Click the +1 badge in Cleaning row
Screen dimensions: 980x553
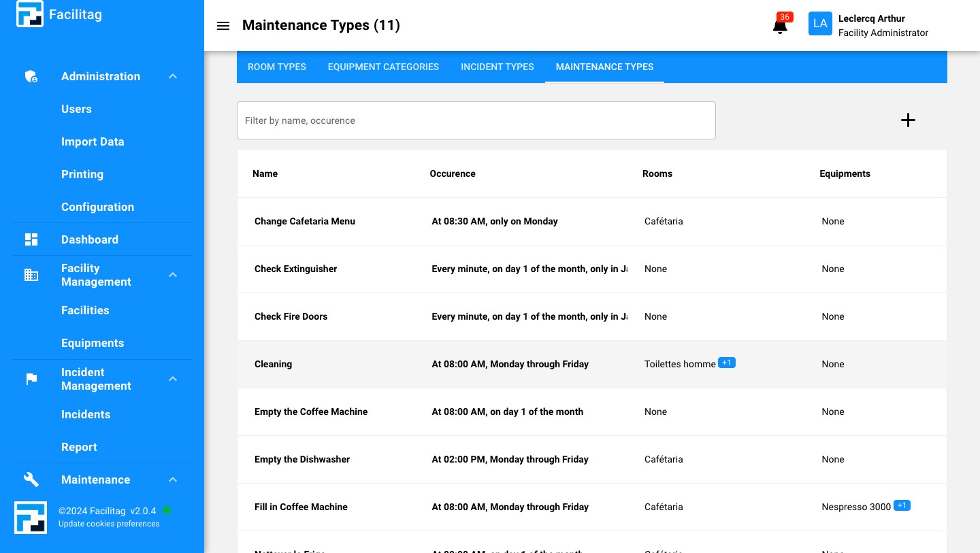tap(727, 363)
